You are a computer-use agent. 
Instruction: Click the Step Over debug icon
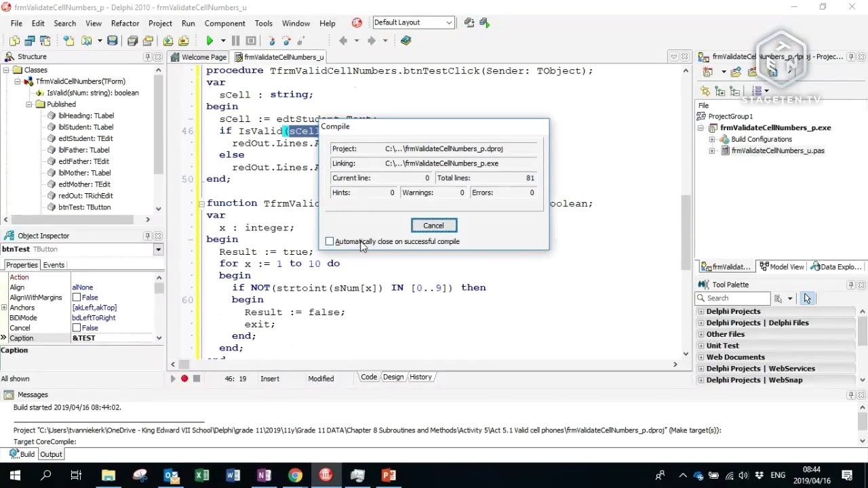pos(286,41)
